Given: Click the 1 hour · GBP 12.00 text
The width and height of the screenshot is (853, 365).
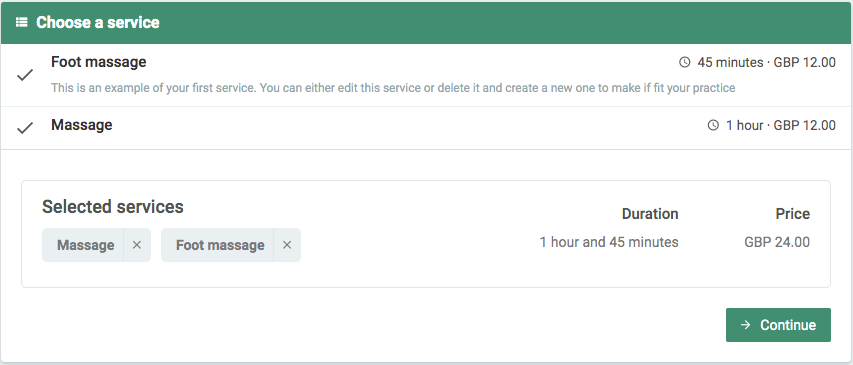Looking at the screenshot, I should click(781, 126).
